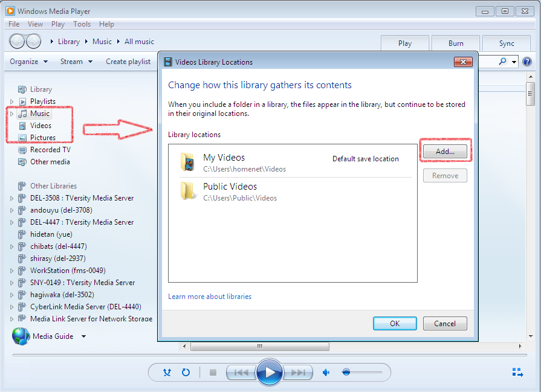Click OK in Videos Library Locations dialog
541x392 pixels.
tap(395, 323)
